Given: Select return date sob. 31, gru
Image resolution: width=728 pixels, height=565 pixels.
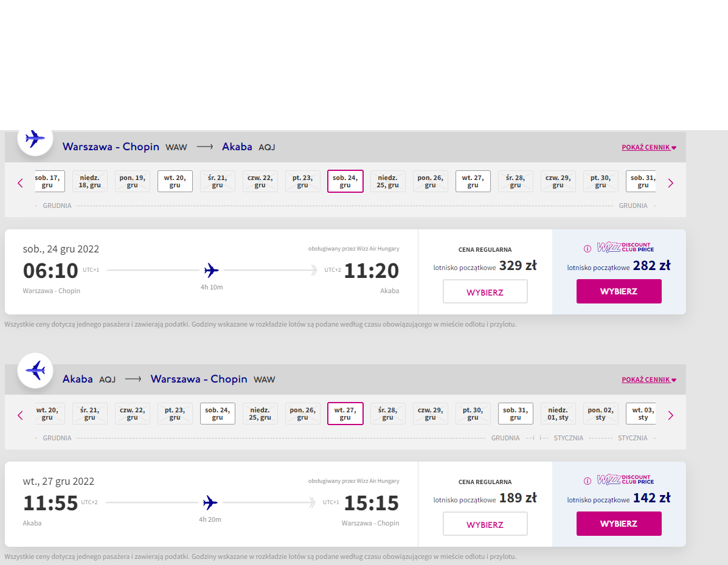Looking at the screenshot, I should 516,413.
